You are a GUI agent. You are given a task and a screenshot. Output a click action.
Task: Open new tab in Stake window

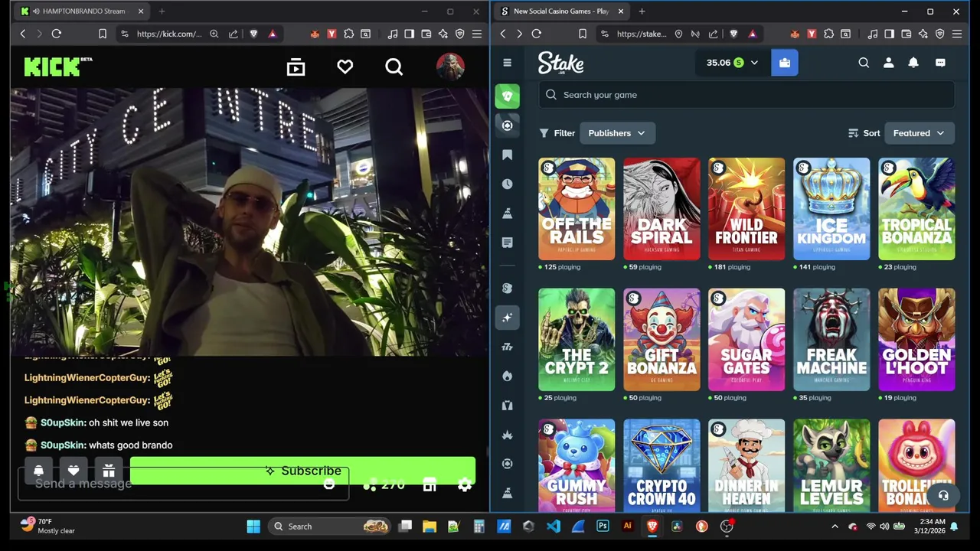tap(642, 11)
